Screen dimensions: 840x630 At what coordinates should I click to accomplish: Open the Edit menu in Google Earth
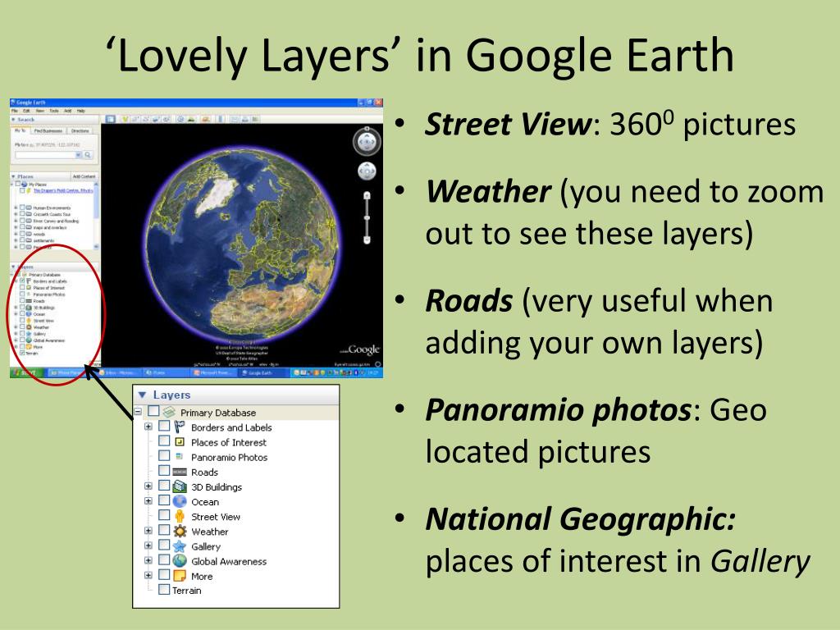[x=26, y=111]
